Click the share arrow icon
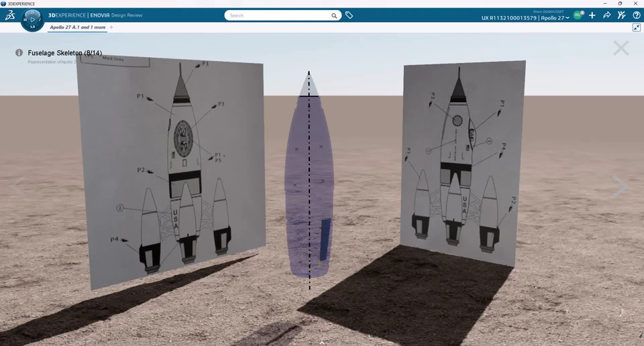This screenshot has width=644, height=346. coord(606,15)
